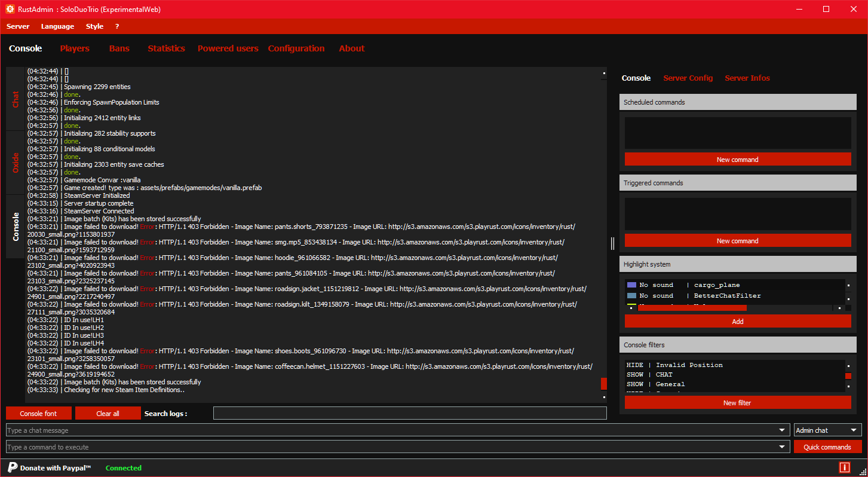Image resolution: width=868 pixels, height=477 pixels.
Task: Switch to the Bans tab
Action: (119, 48)
